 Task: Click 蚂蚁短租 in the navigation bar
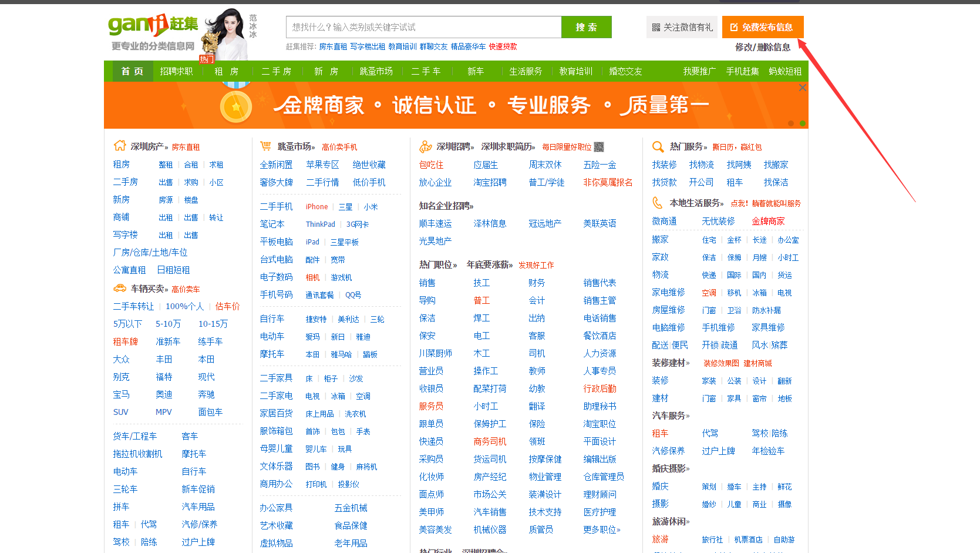[x=785, y=71]
